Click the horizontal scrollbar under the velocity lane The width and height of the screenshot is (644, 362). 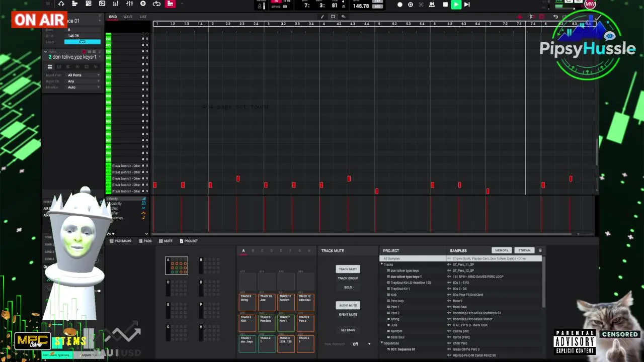(x=362, y=234)
